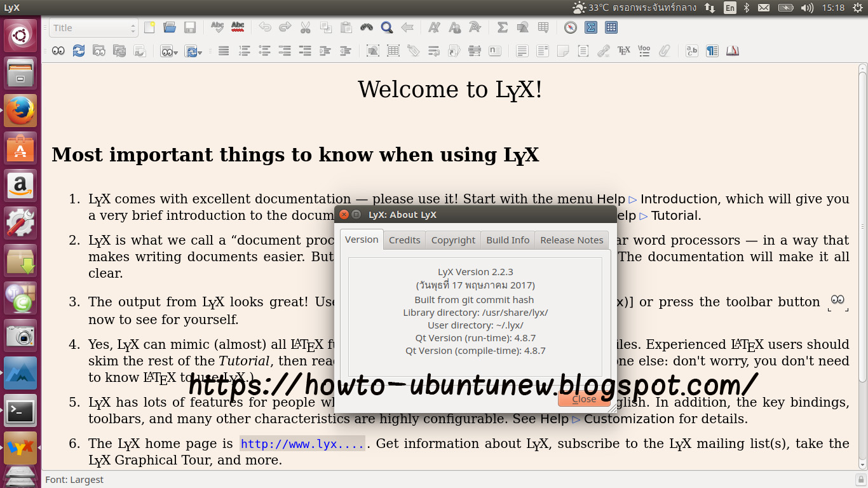Viewport: 868px width, 488px height.
Task: Open the battery indicator in the top panel
Action: pos(785,8)
